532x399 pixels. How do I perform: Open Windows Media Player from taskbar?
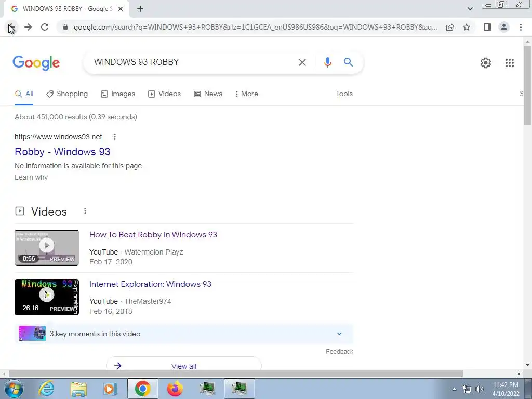[110, 389]
